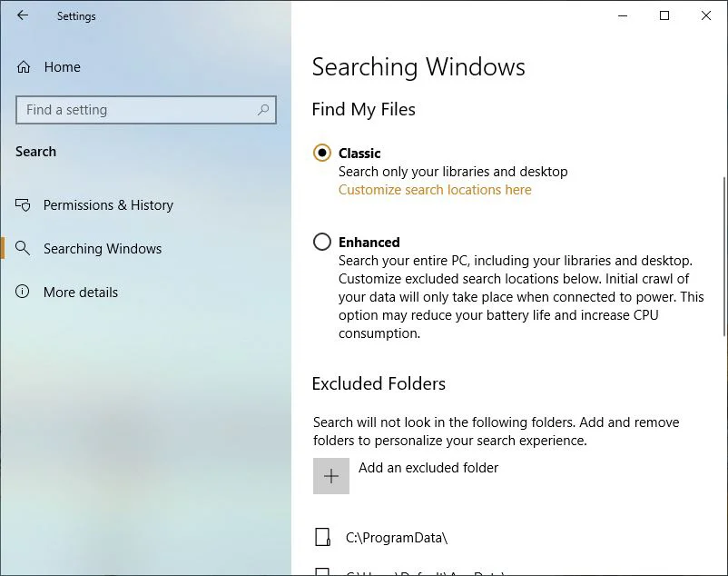Click the Searching Windows magnifier icon
The height and width of the screenshot is (576, 728).
tap(23, 248)
